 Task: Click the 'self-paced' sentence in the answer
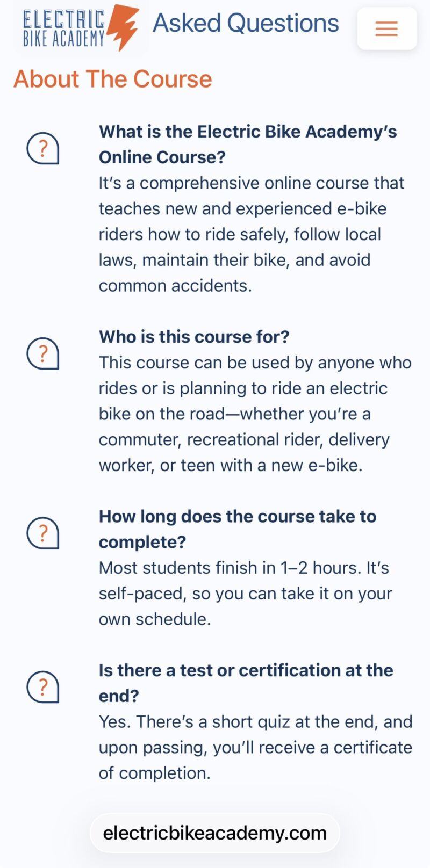pos(245,594)
